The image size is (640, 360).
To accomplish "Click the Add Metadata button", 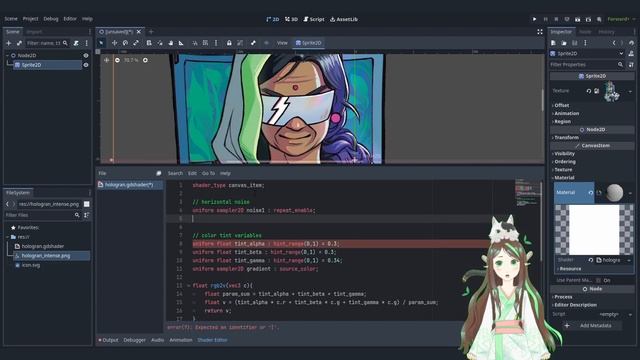I will point(592,326).
